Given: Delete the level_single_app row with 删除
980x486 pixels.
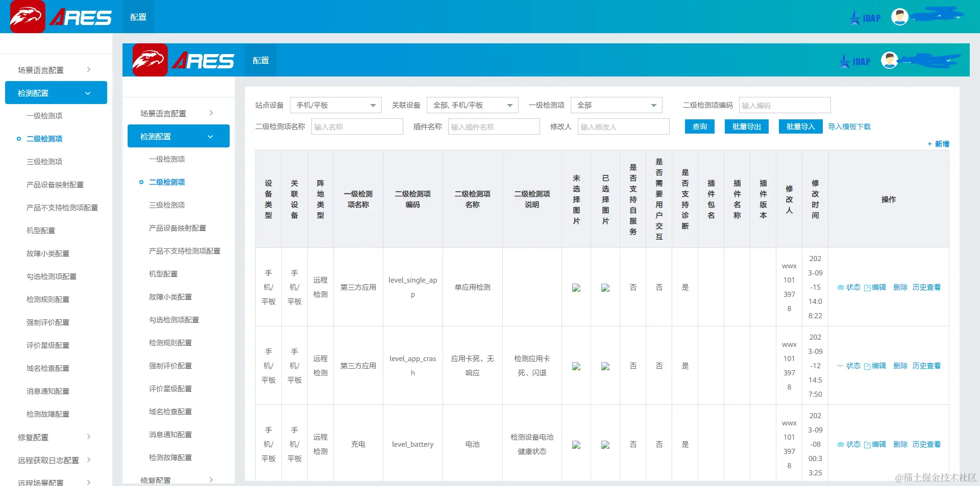Looking at the screenshot, I should click(900, 287).
